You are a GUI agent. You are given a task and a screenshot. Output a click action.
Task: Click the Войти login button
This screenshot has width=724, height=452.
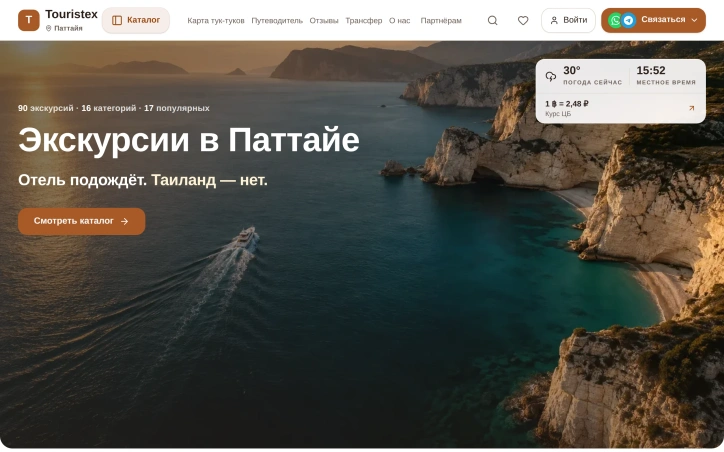coord(568,20)
